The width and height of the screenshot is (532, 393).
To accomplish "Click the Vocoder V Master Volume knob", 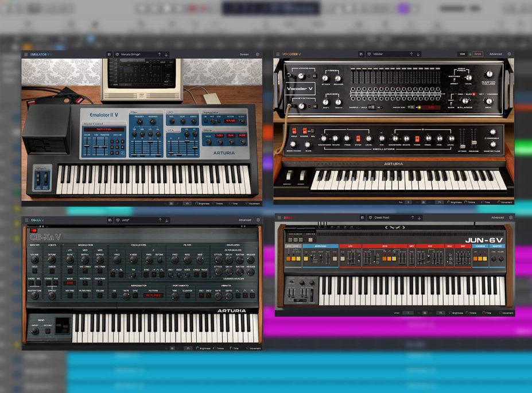I will 488,73.
